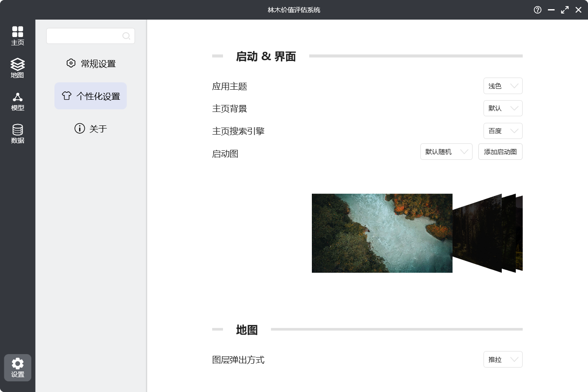Click the search magnifier in the settings sidebar
This screenshot has height=392, width=588.
126,36
